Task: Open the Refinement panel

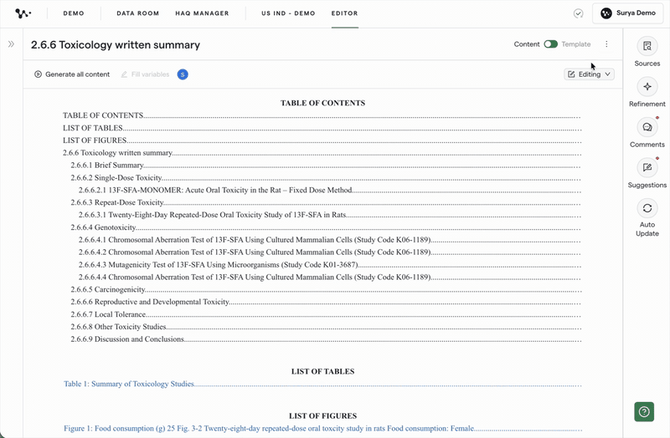Action: (647, 92)
